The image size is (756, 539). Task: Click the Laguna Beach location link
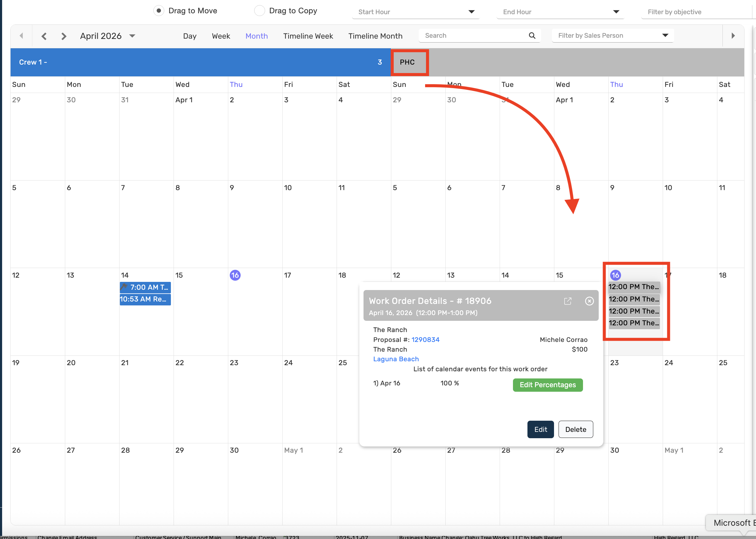(396, 359)
